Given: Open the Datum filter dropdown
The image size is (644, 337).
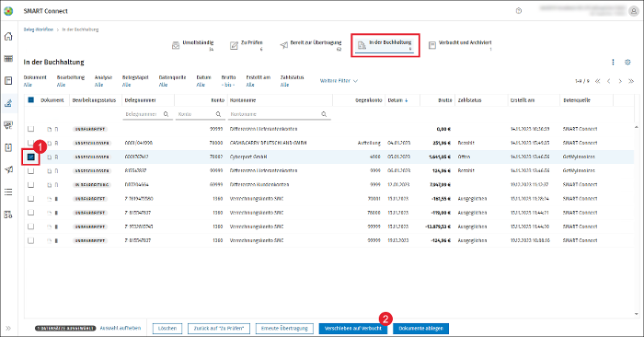Looking at the screenshot, I should (x=203, y=81).
